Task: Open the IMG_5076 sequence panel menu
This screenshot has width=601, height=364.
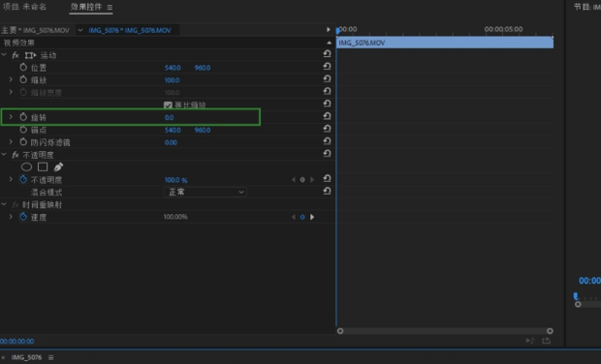Action: click(51, 357)
